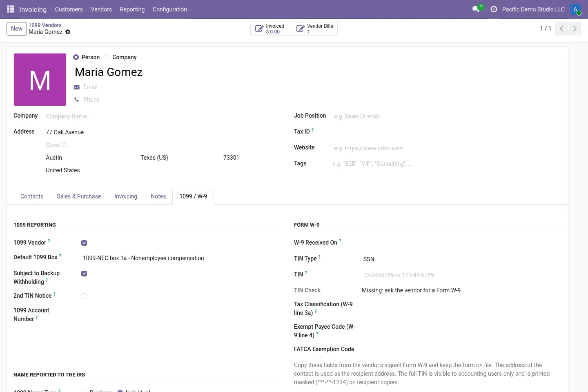Screen dimensions: 588x392
Task: Open the Tags selection field
Action: point(446,164)
